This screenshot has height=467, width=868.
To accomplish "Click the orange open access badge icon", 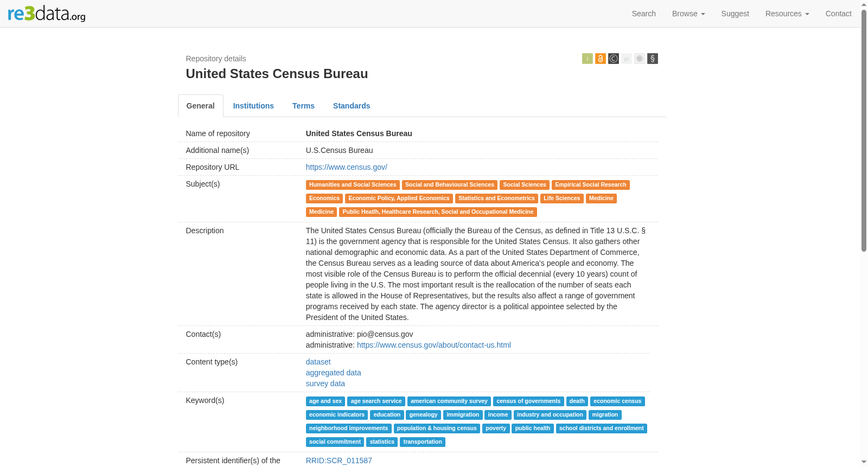I will click(601, 59).
